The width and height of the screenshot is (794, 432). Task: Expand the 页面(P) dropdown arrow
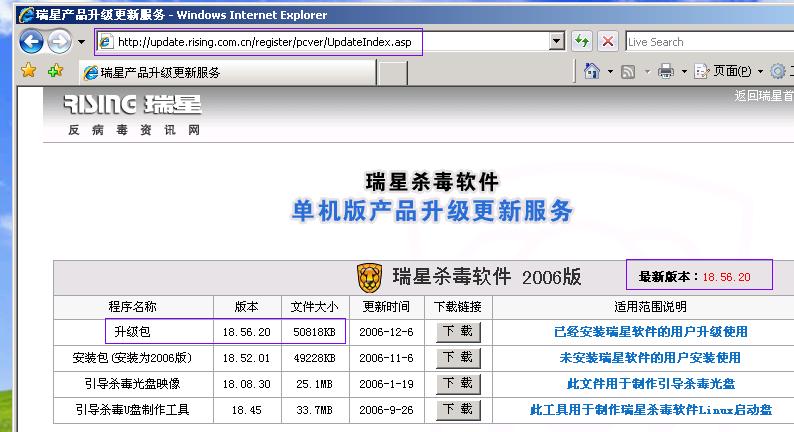pyautogui.click(x=760, y=72)
